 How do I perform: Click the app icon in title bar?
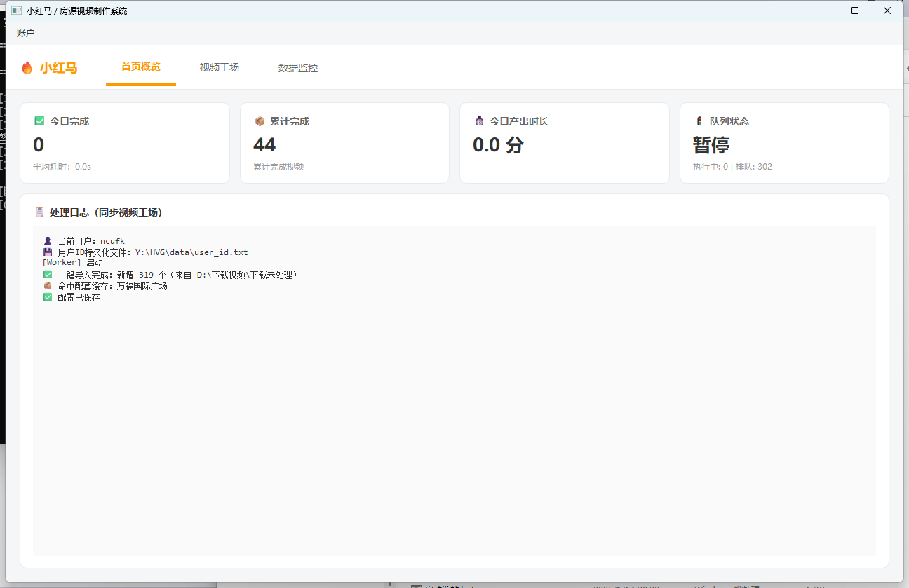point(17,11)
